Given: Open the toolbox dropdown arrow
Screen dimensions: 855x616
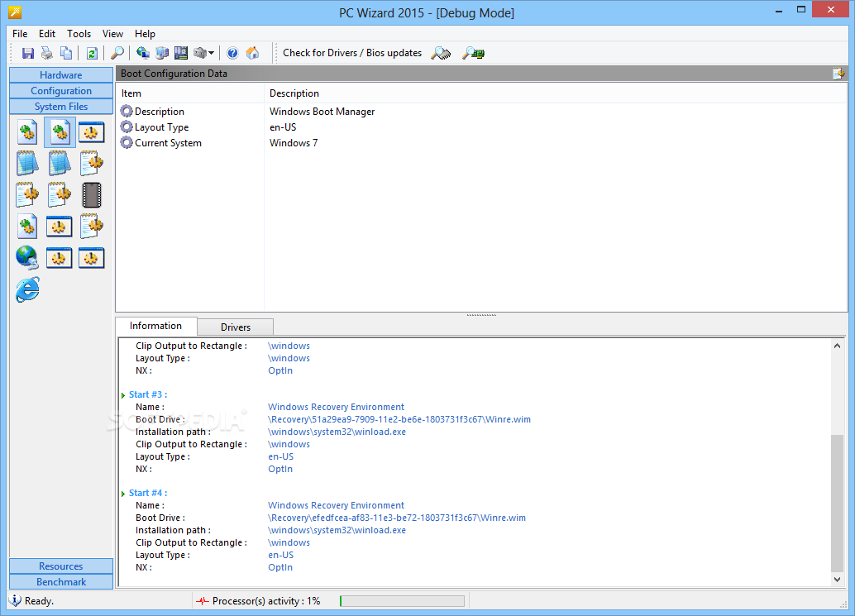Looking at the screenshot, I should [211, 53].
